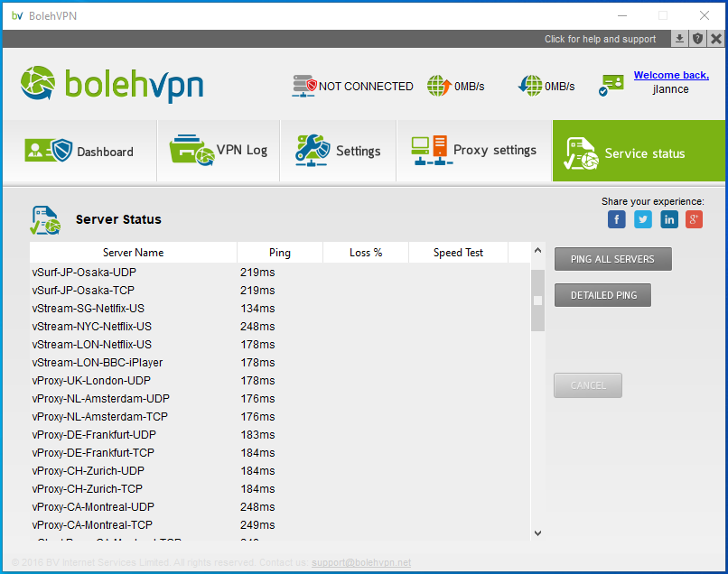Open the VPN Log tab

pyautogui.click(x=219, y=151)
